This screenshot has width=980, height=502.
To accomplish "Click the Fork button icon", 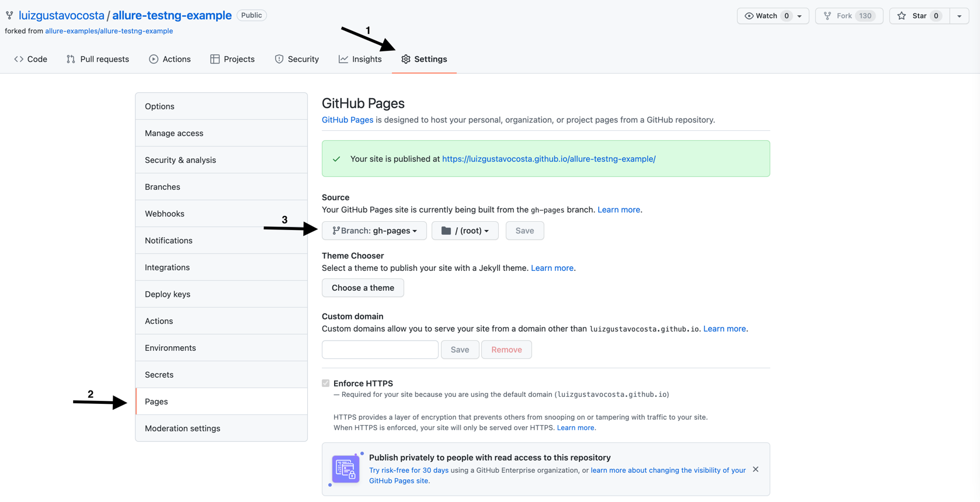I will click(x=828, y=16).
